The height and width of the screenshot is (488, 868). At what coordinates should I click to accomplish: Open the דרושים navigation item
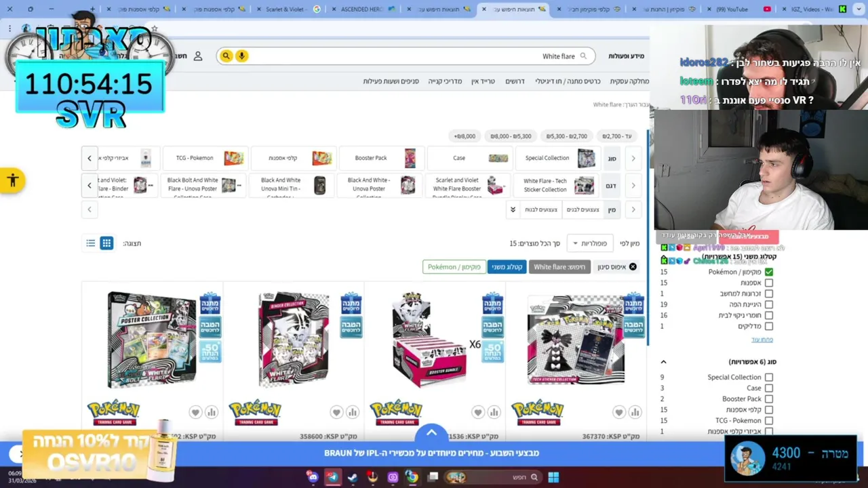515,81
